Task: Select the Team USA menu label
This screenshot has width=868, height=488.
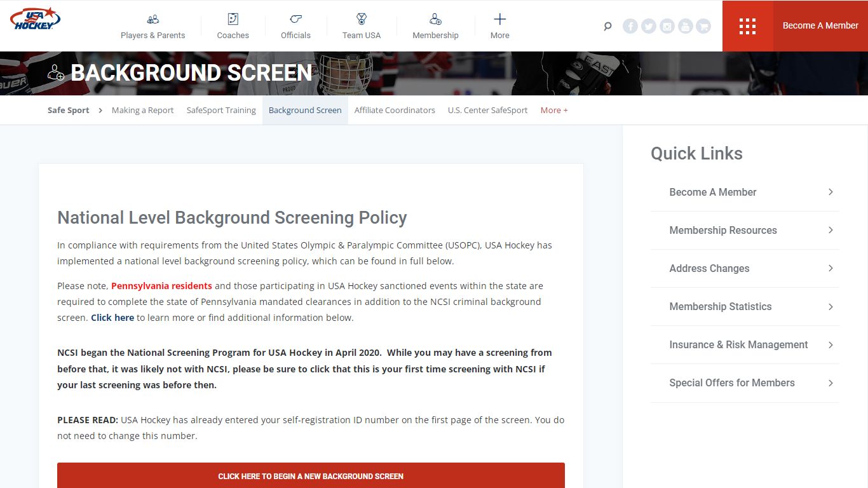Action: pos(362,36)
